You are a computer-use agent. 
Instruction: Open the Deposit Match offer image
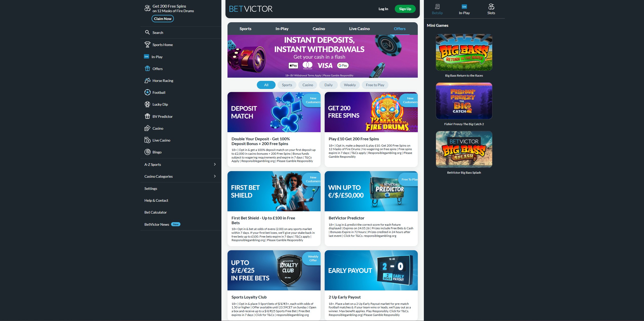point(274,112)
